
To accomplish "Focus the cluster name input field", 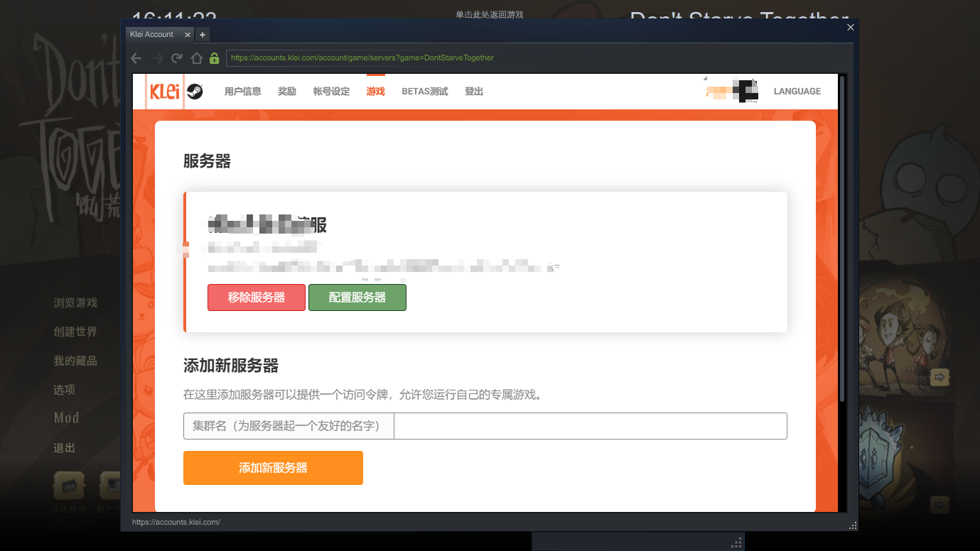I will point(591,426).
